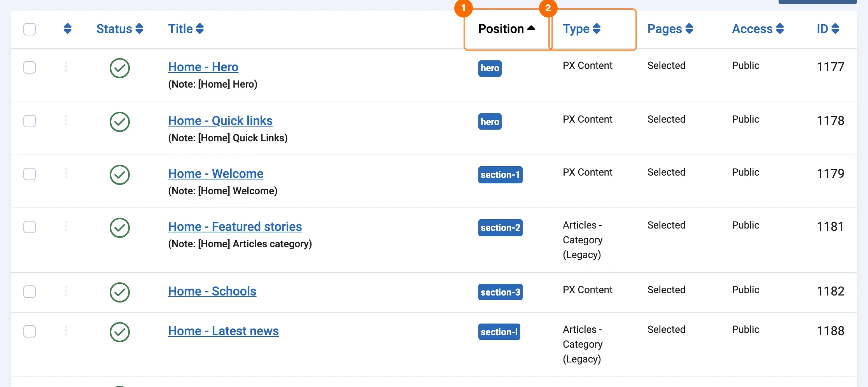Screen dimensions: 868x387
Task: Toggle published status of Home - Featured stories
Action: (x=120, y=228)
